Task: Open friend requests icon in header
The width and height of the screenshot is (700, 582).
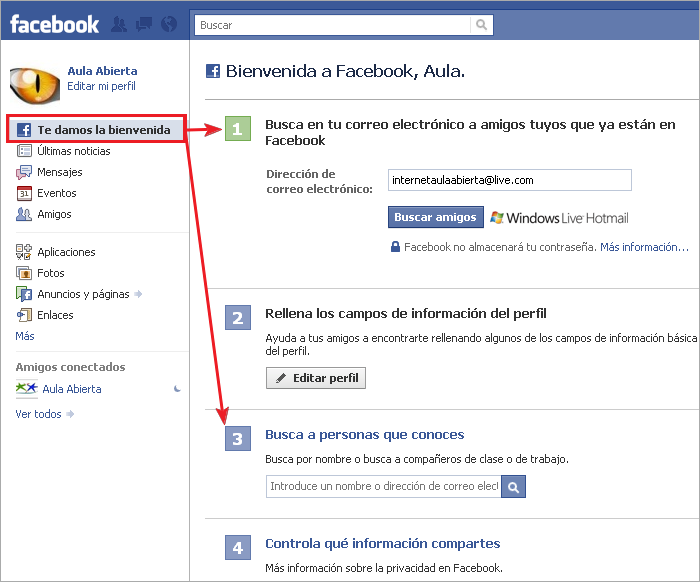Action: 119,24
